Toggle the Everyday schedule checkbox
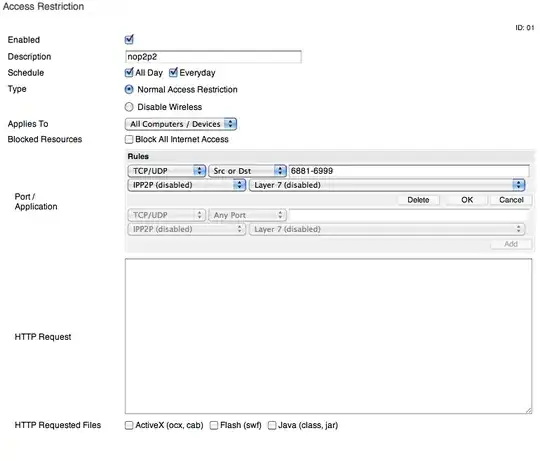 pyautogui.click(x=173, y=72)
